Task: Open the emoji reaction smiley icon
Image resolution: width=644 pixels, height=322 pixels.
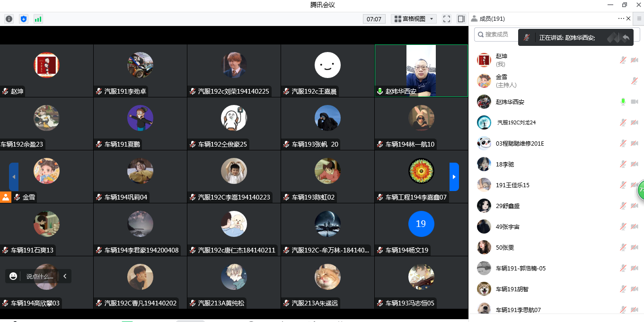Action: pyautogui.click(x=13, y=276)
